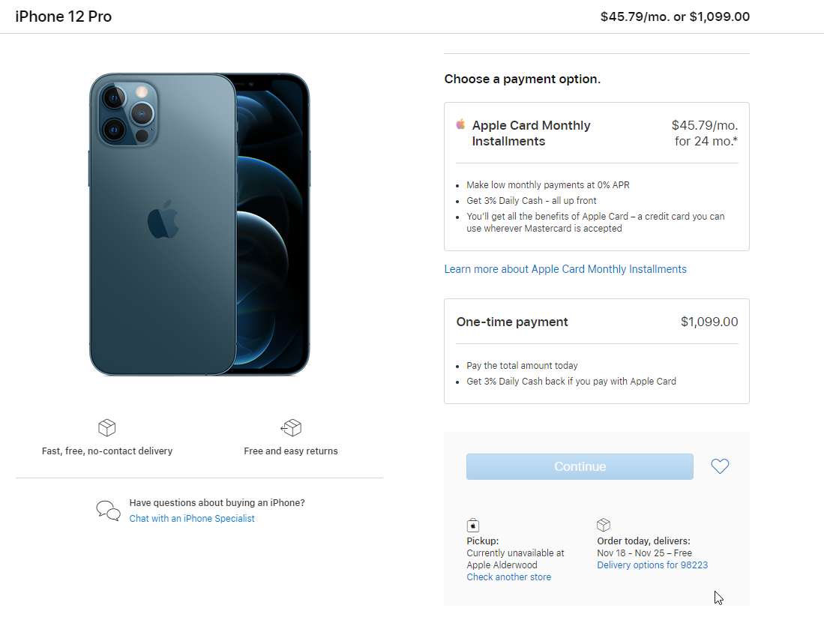Click the delivery box icon
Viewport: 824px width, 644px height.
click(x=107, y=428)
